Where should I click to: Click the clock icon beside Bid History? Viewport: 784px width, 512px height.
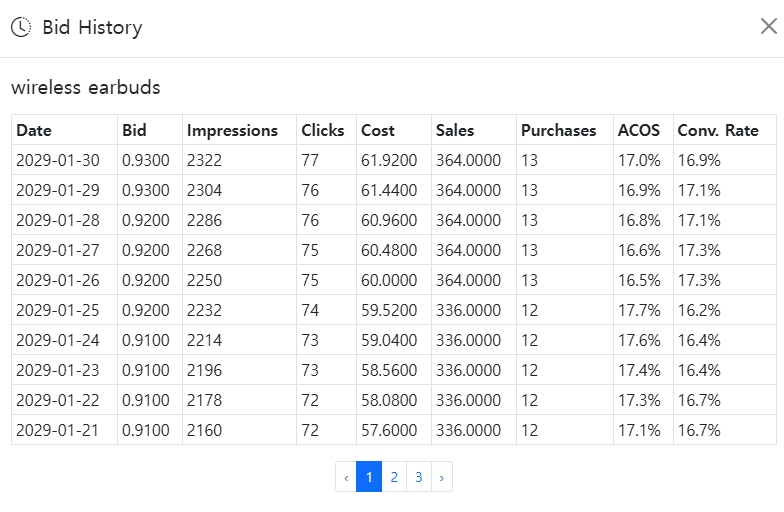pos(21,27)
